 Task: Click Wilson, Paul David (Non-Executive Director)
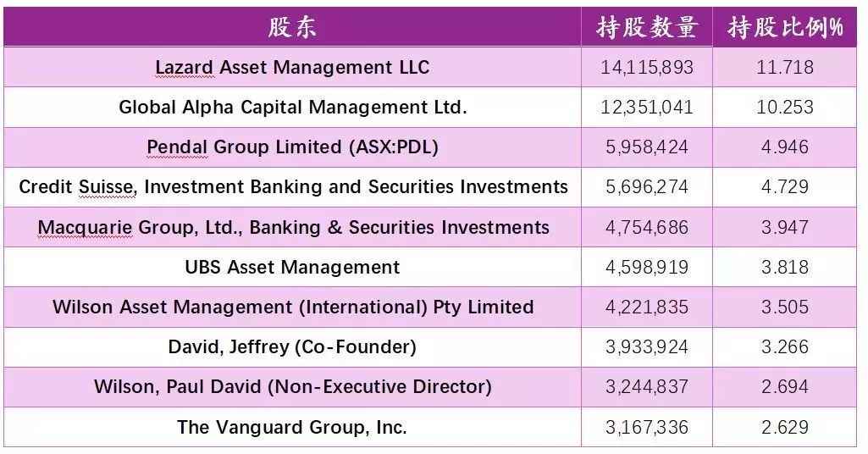[292, 387]
